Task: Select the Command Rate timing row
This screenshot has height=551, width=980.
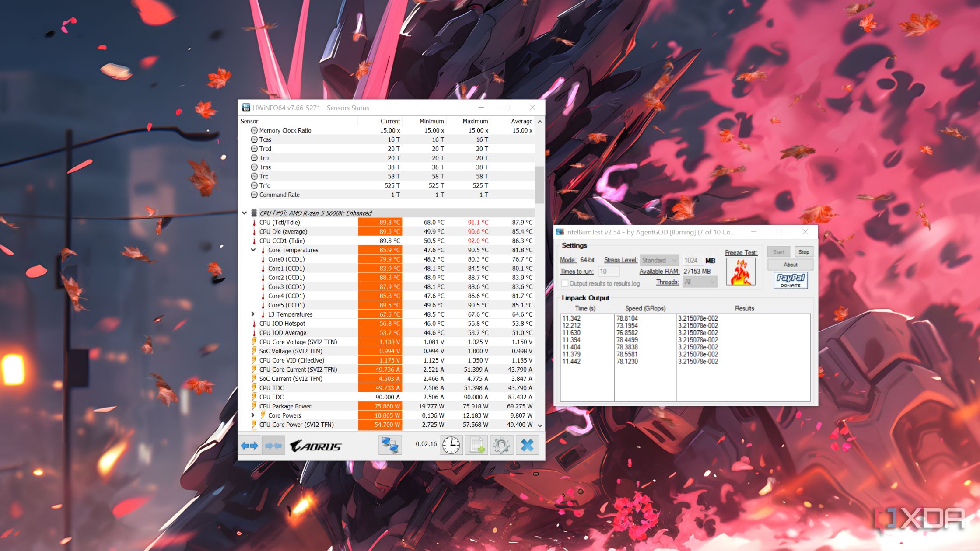Action: pyautogui.click(x=386, y=195)
